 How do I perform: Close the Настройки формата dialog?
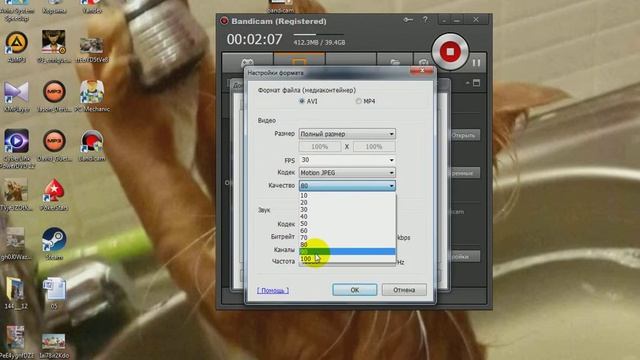click(422, 71)
